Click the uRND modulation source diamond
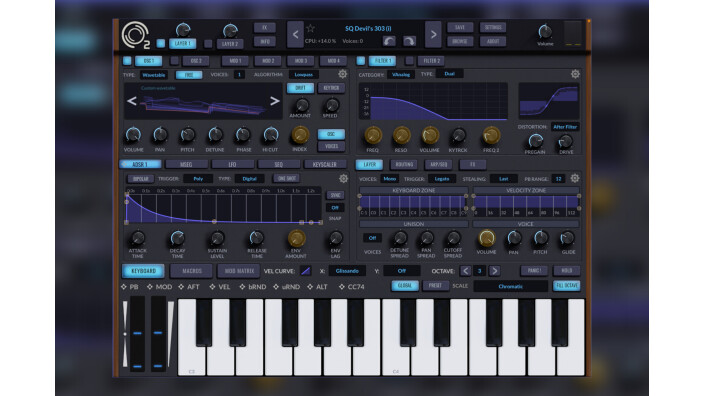Image resolution: width=704 pixels, height=396 pixels. coord(276,286)
